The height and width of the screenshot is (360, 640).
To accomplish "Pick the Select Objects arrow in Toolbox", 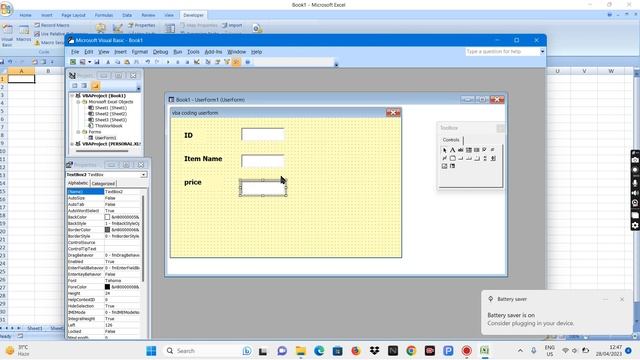I will [x=444, y=150].
